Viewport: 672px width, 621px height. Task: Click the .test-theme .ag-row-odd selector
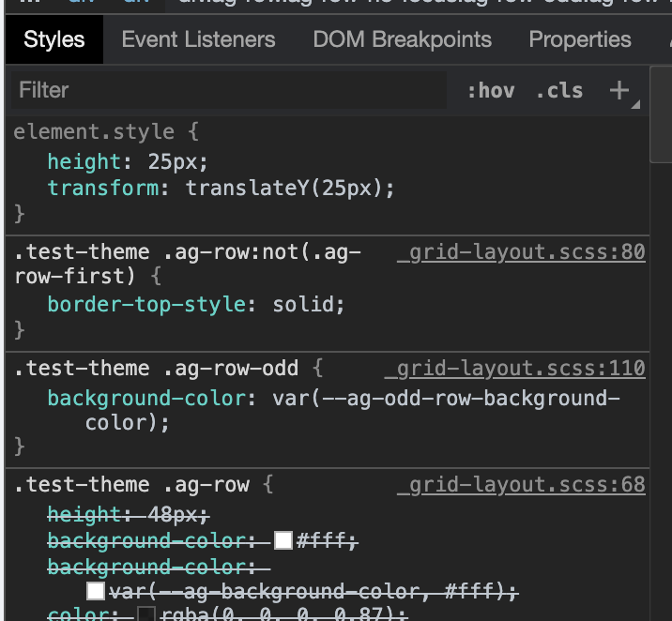pos(156,369)
